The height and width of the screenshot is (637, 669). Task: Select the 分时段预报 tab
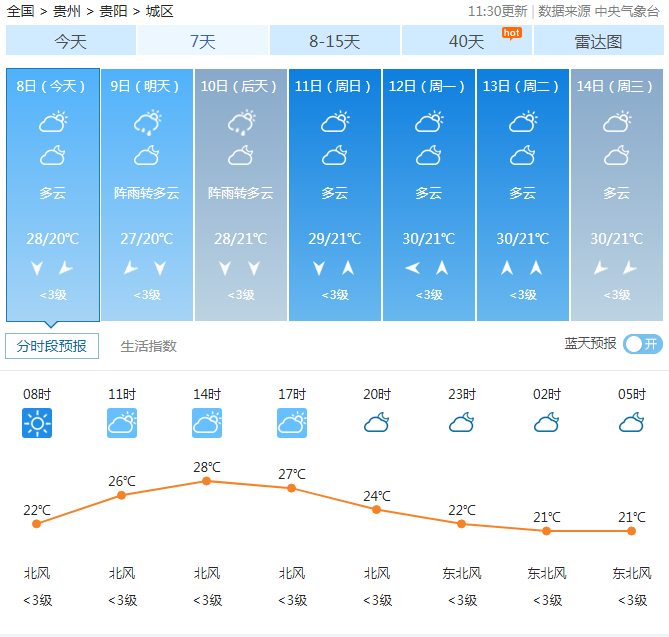coord(52,346)
